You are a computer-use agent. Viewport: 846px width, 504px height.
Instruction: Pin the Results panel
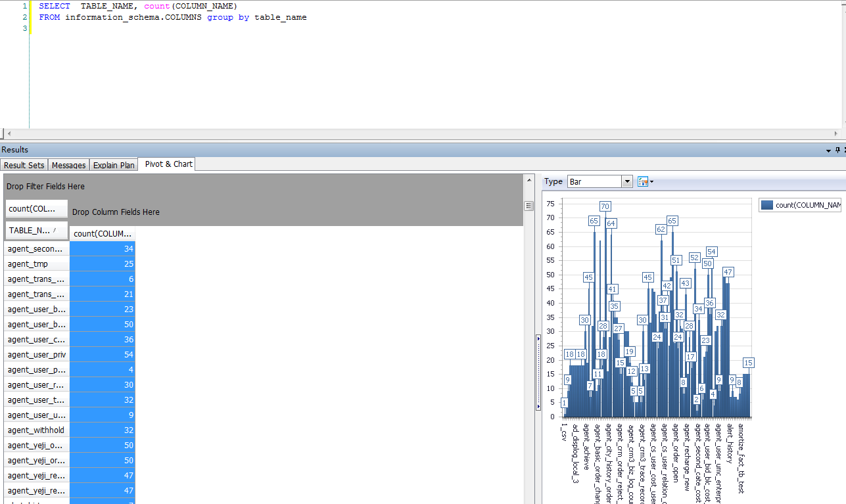(x=837, y=150)
